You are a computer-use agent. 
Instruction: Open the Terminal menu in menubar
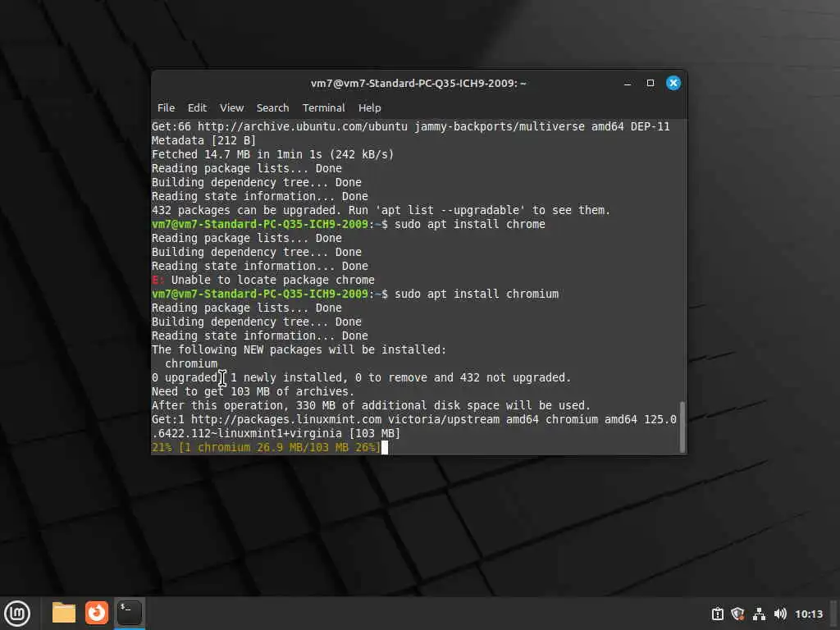pos(323,107)
